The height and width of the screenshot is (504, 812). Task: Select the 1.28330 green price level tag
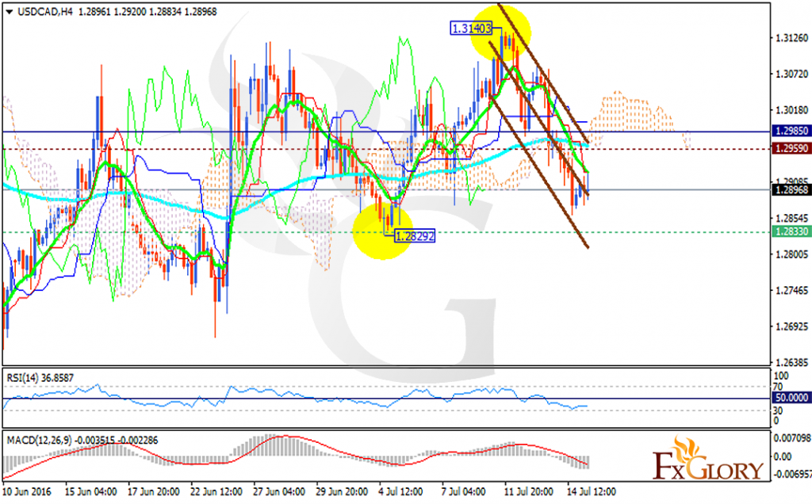coord(791,231)
